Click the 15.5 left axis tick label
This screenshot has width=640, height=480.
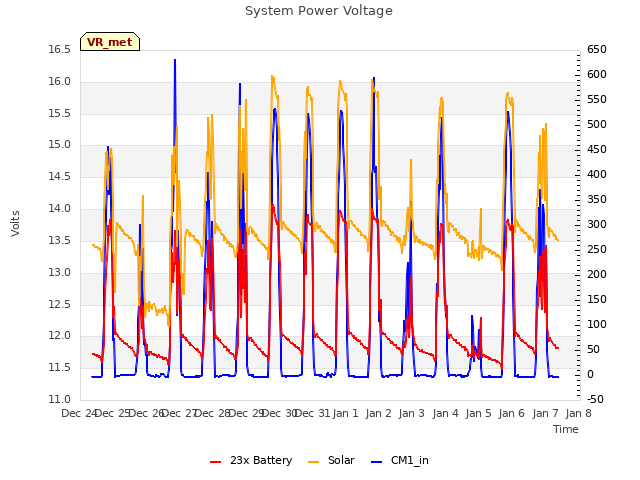60,113
